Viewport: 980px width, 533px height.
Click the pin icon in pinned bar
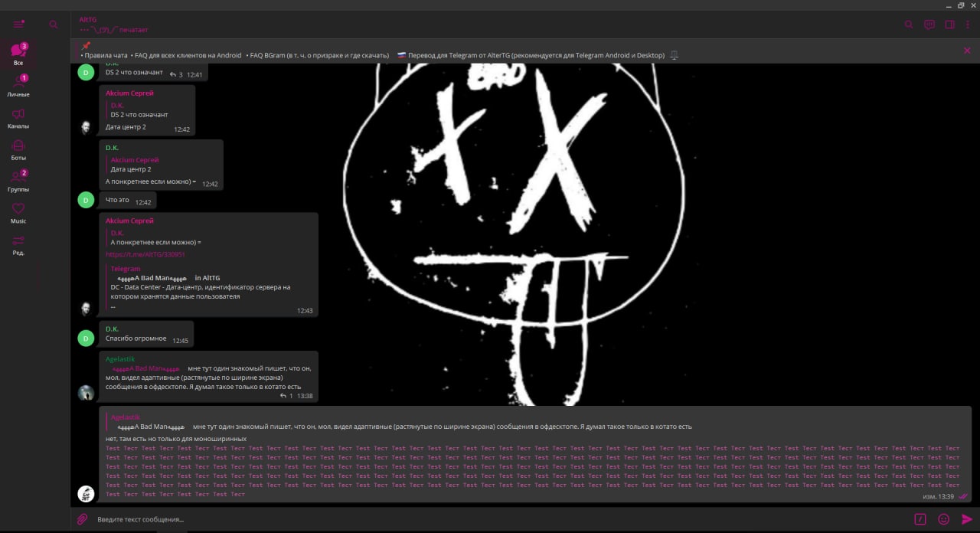point(86,46)
